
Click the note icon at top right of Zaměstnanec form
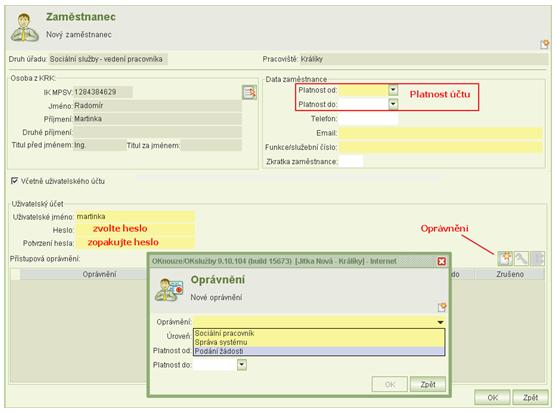click(x=544, y=44)
